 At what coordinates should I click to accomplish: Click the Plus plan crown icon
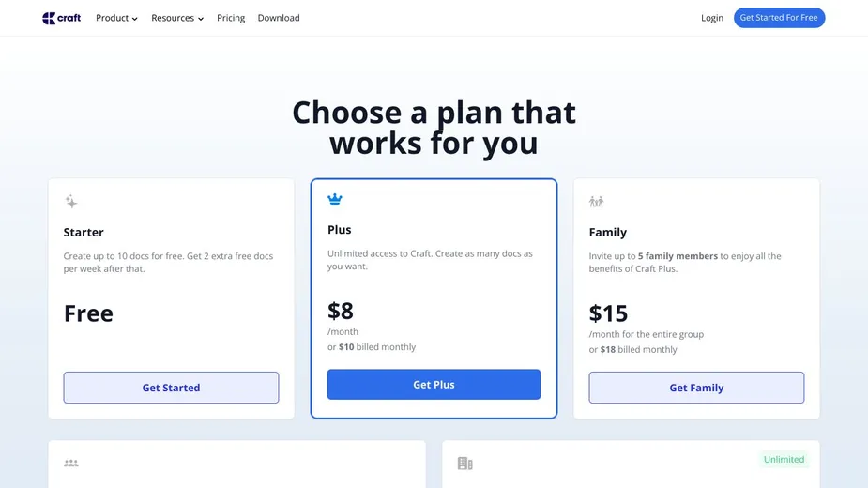pyautogui.click(x=335, y=199)
